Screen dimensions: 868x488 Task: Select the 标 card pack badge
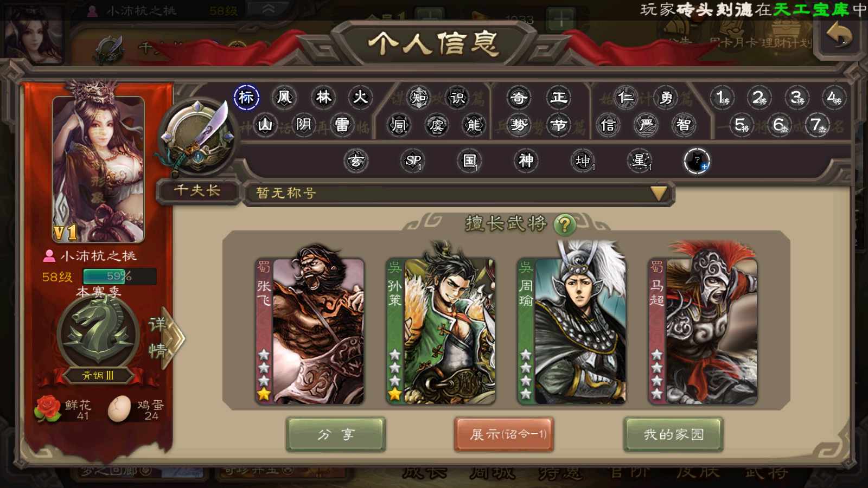click(246, 98)
